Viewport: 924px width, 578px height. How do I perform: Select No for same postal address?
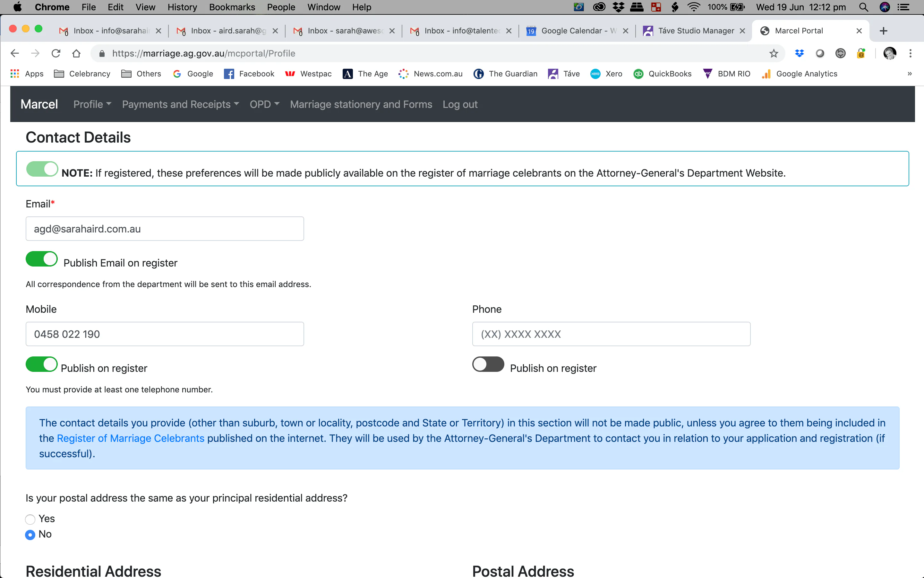[x=30, y=534]
